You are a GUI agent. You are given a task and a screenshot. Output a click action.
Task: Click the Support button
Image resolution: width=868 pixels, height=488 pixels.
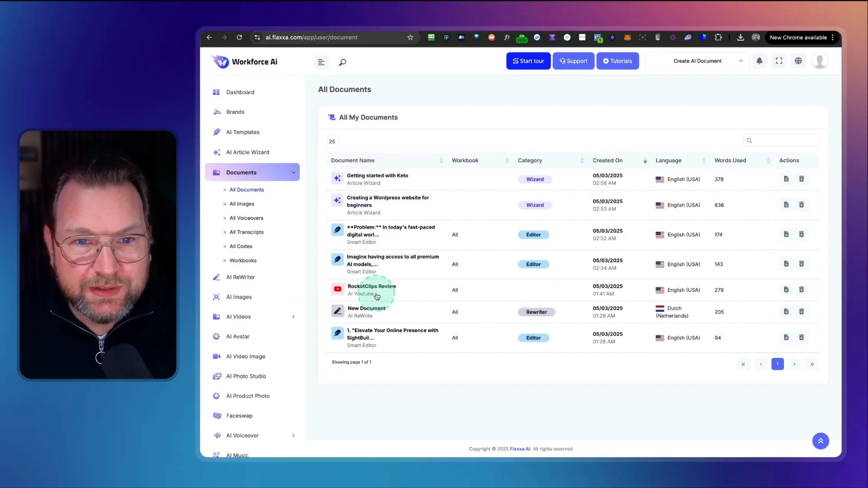pyautogui.click(x=573, y=61)
